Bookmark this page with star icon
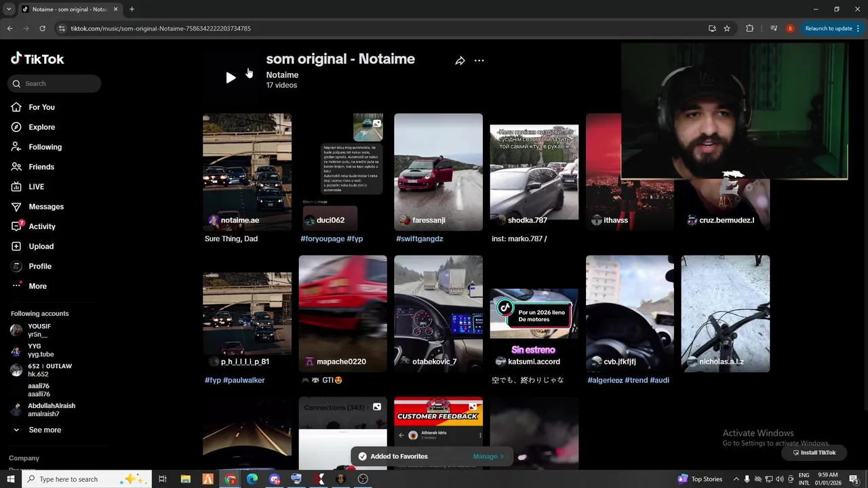This screenshot has width=868, height=488. (x=727, y=28)
